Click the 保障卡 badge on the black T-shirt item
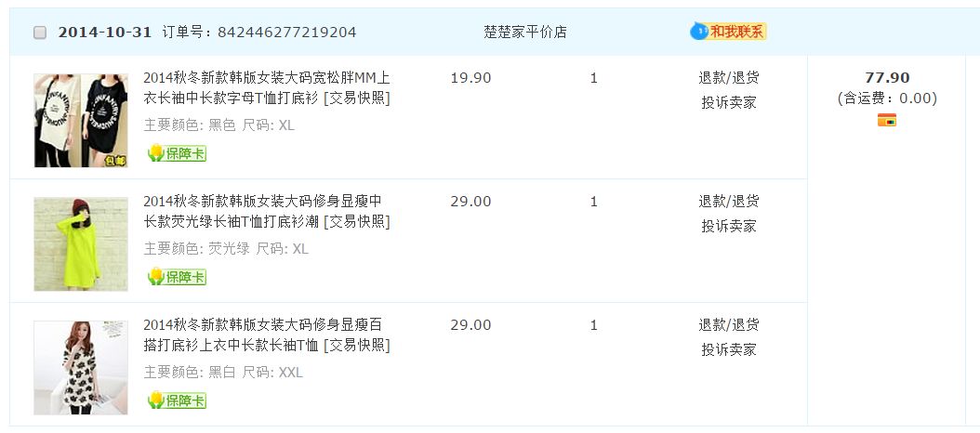The width and height of the screenshot is (980, 433). (x=177, y=153)
